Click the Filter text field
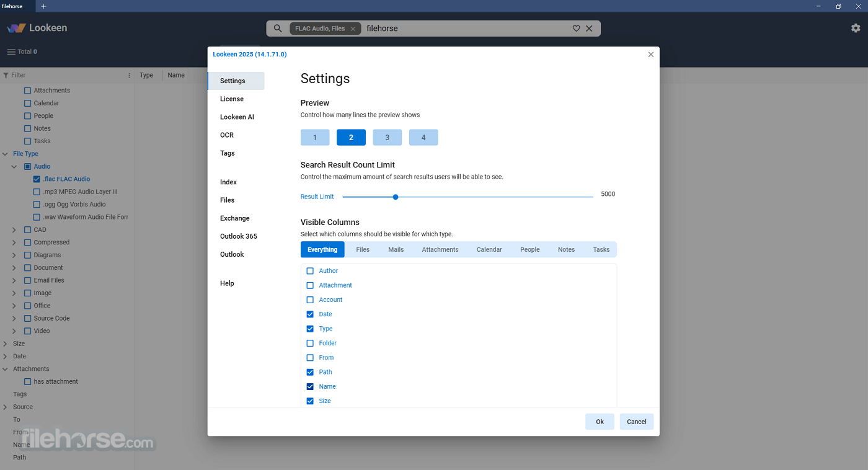This screenshot has width=868, height=470. point(67,75)
